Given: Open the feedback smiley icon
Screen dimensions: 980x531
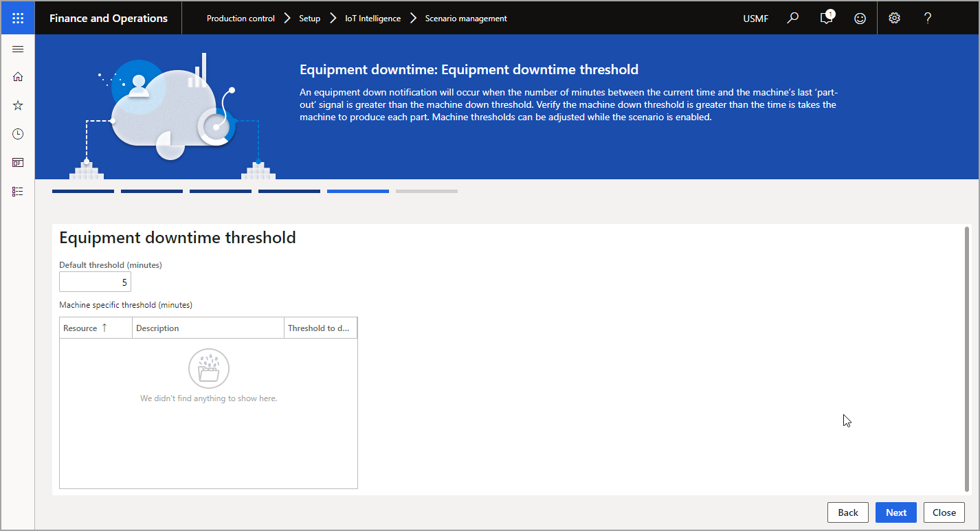Looking at the screenshot, I should (x=860, y=19).
